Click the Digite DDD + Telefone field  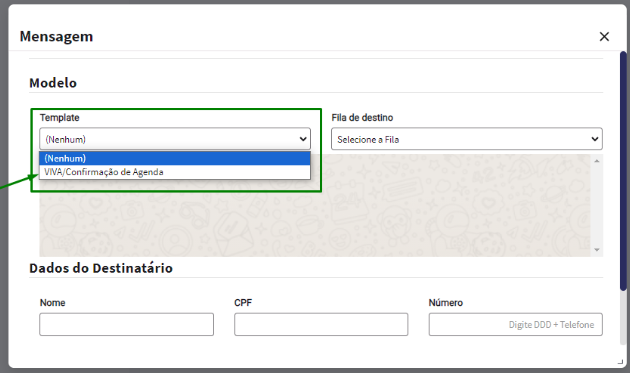[515, 324]
